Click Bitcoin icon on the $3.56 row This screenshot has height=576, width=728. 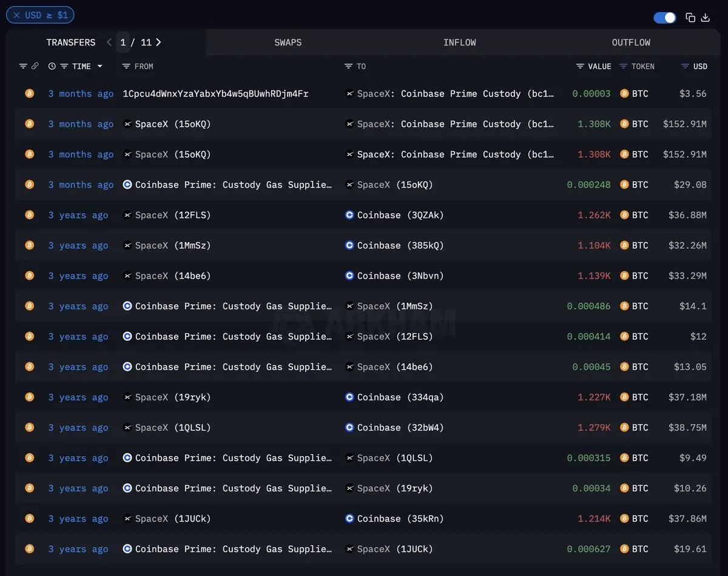pos(29,93)
